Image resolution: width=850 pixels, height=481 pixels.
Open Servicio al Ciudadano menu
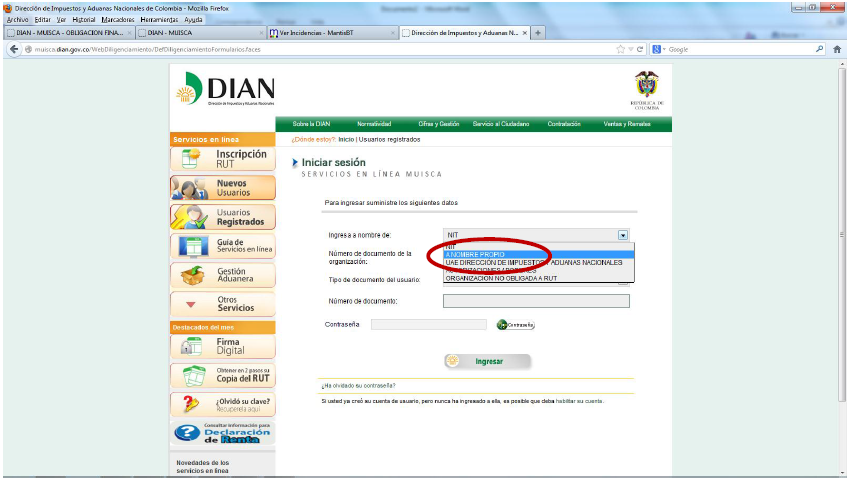(501, 124)
